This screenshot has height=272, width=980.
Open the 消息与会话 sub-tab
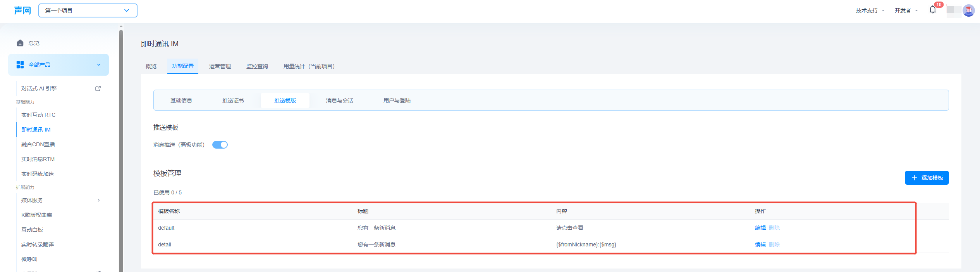340,100
